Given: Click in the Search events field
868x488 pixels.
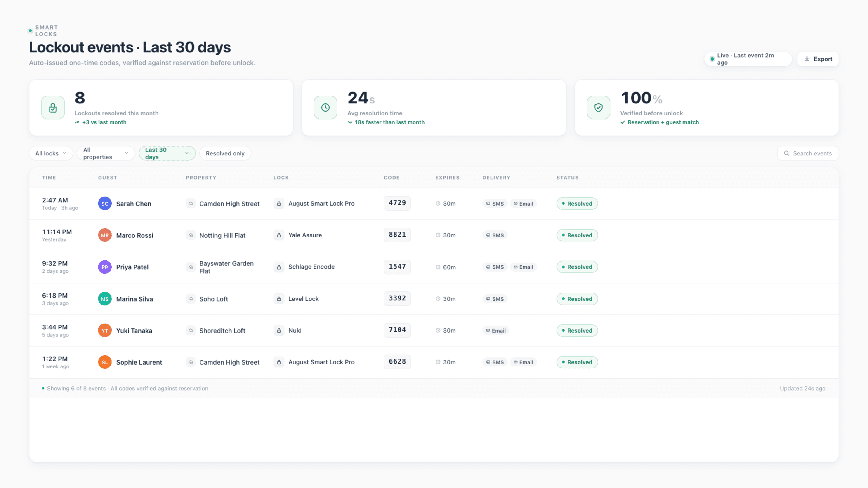Looking at the screenshot, I should click(x=808, y=153).
